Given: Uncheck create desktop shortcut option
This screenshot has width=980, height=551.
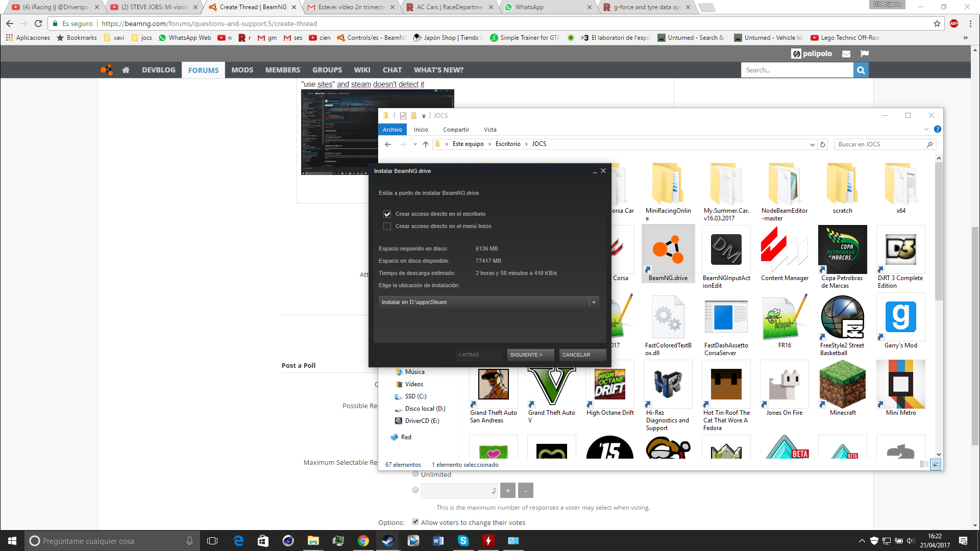Looking at the screenshot, I should click(387, 214).
